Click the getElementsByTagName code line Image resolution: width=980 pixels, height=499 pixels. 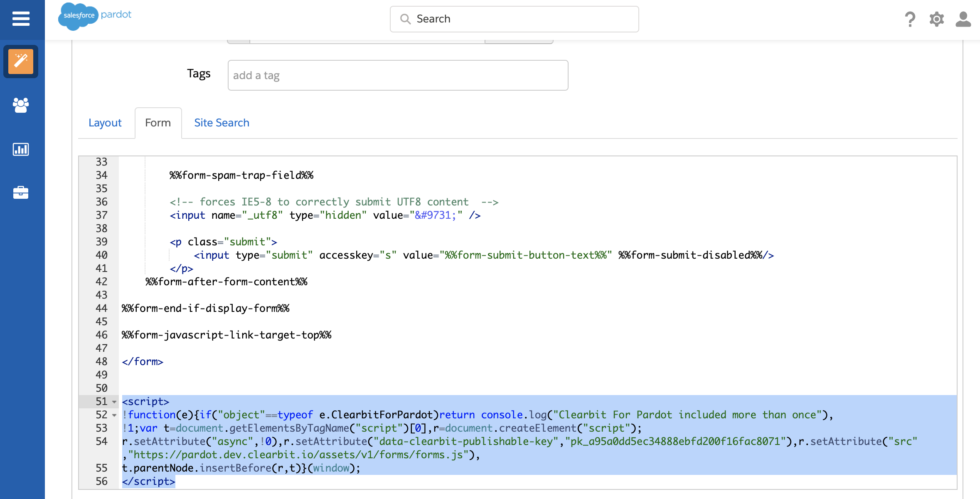click(382, 428)
